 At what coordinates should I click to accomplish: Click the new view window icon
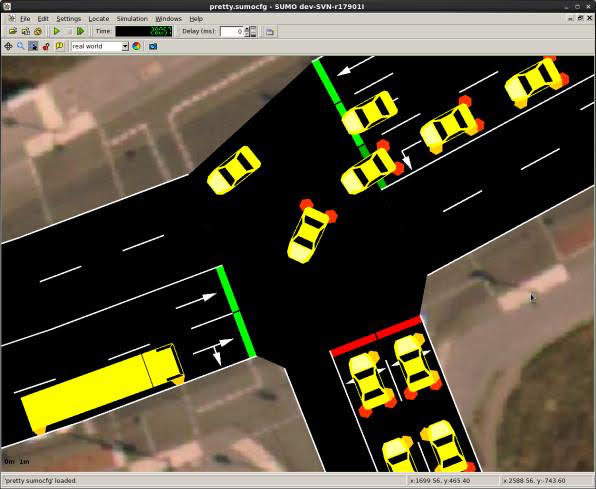pos(270,32)
